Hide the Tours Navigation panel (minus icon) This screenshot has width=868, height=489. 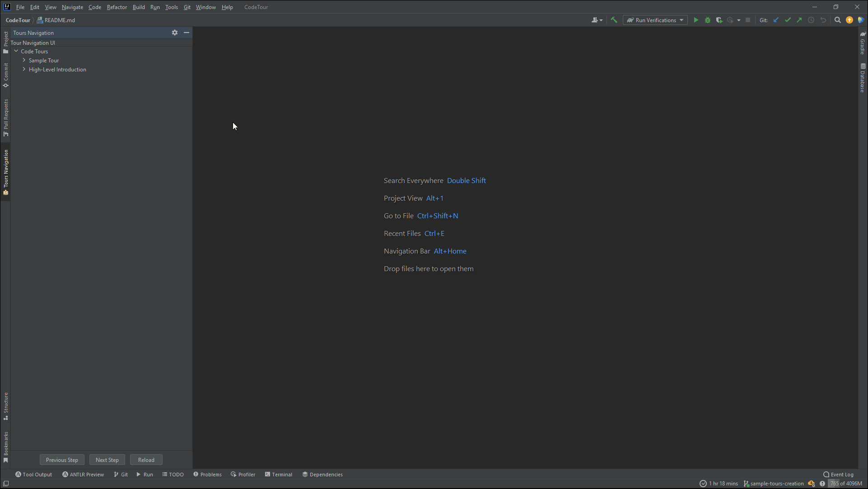click(x=187, y=33)
